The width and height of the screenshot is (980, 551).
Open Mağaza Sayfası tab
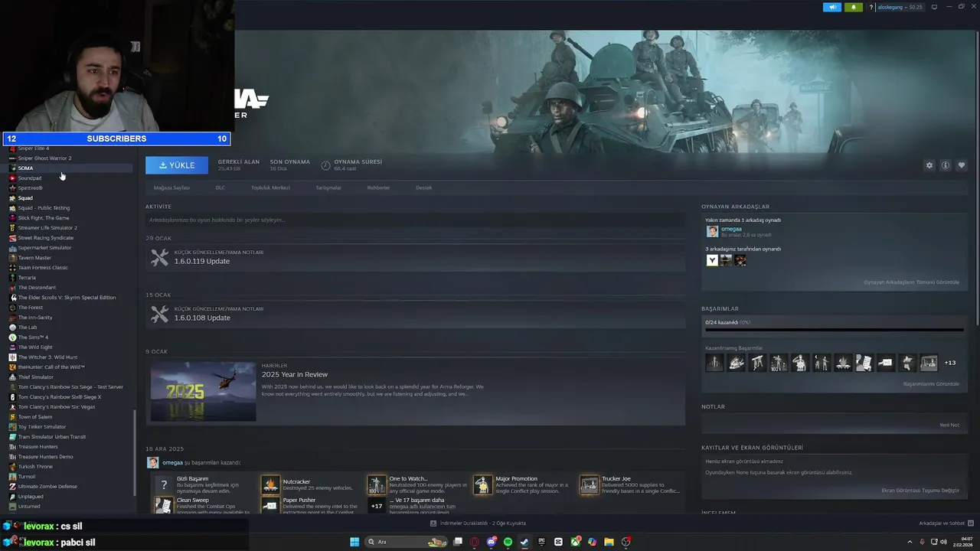point(171,187)
